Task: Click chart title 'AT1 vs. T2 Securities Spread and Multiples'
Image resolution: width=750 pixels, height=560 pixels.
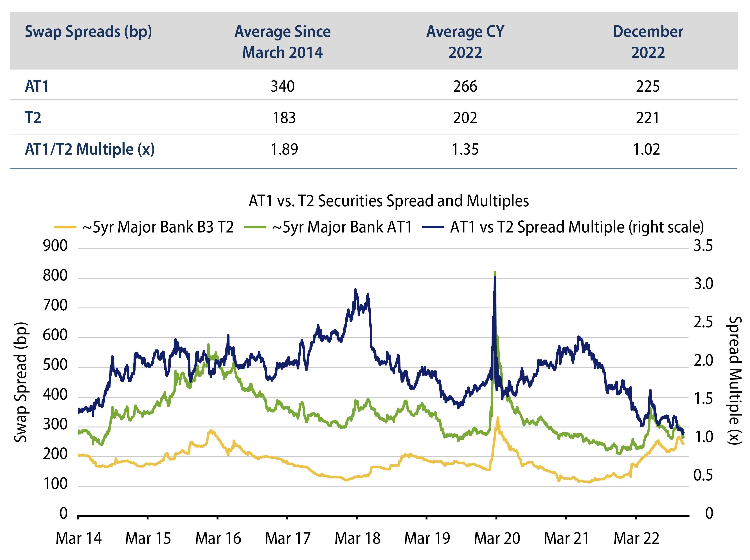Action: click(389, 201)
